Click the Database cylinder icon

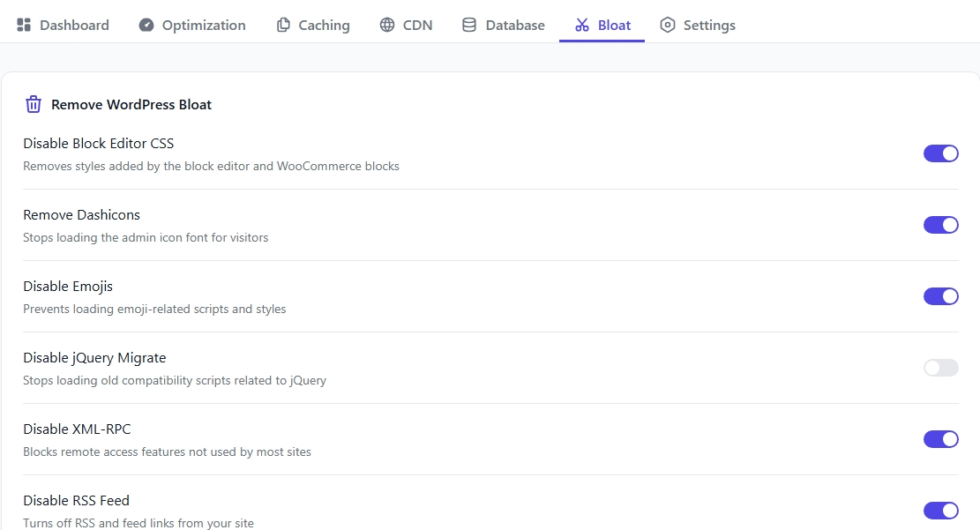469,25
